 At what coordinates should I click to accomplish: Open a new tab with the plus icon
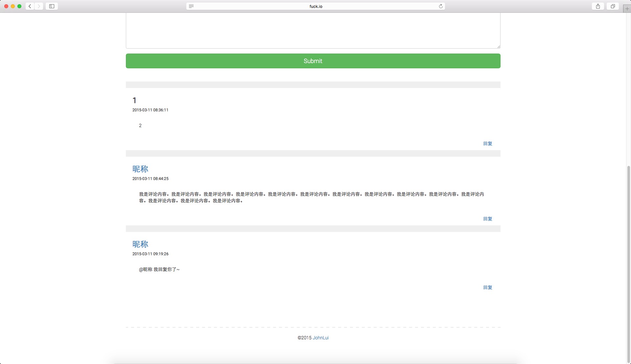(x=627, y=8)
